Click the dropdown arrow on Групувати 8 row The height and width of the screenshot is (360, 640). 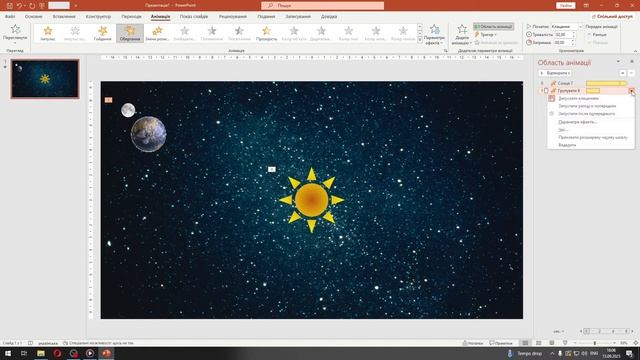click(631, 91)
